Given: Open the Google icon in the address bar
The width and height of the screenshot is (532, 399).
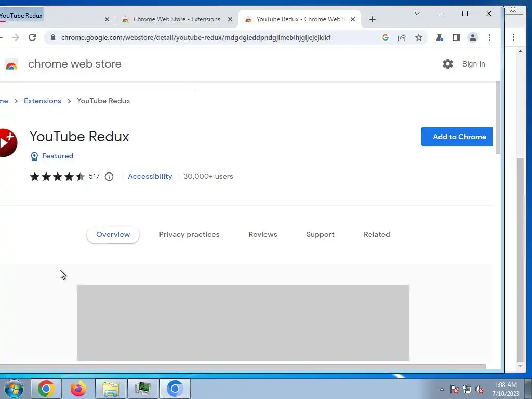Looking at the screenshot, I should tap(385, 37).
